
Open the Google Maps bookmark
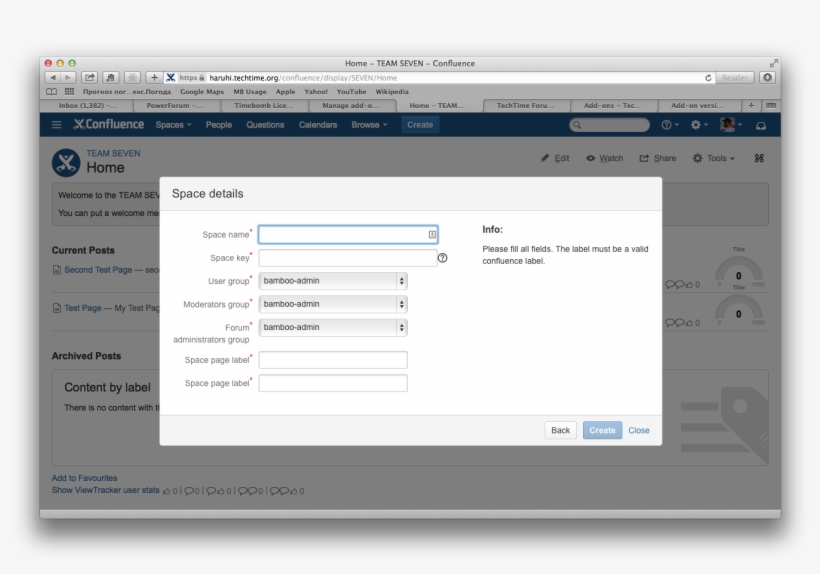tap(202, 91)
